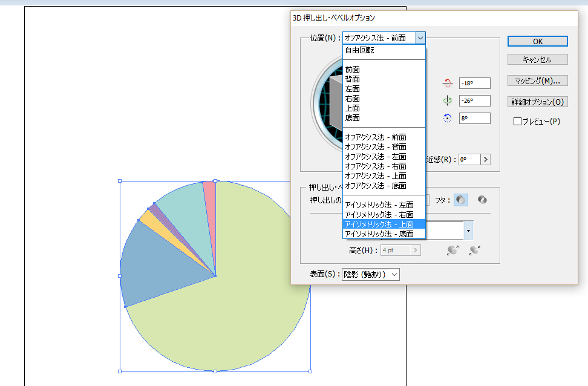The image size is (588, 386).
Task: Select bevel extent out icon
Action: pyautogui.click(x=452, y=250)
